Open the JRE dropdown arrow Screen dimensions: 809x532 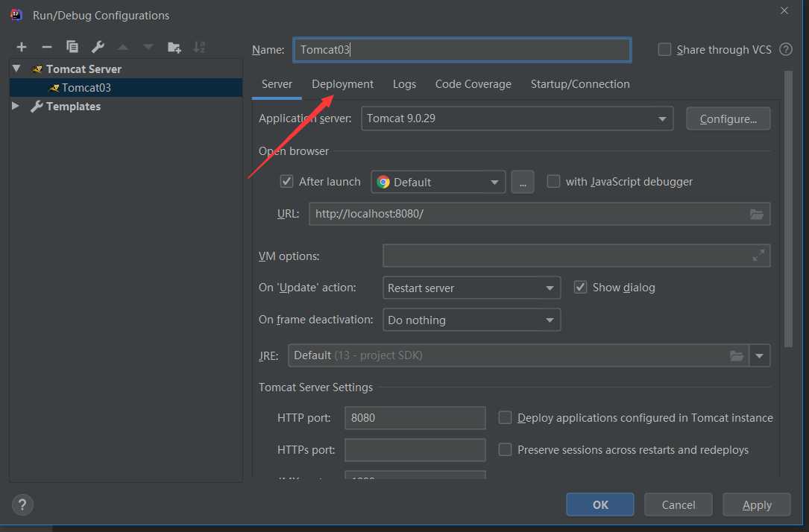[x=760, y=355]
